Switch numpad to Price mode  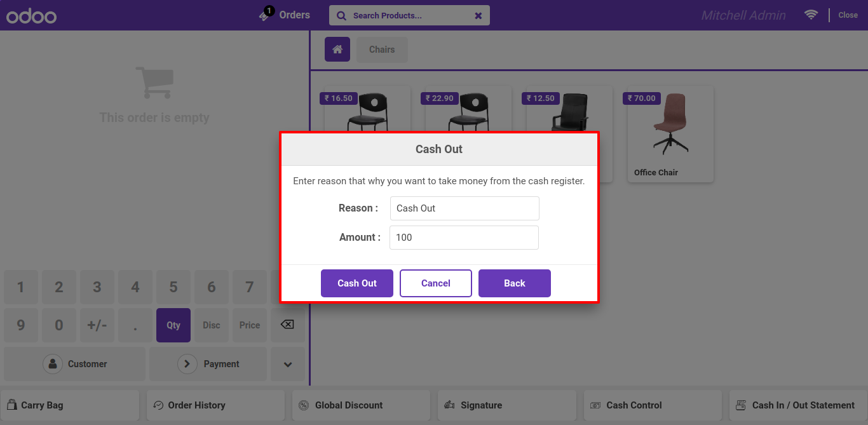click(x=250, y=325)
